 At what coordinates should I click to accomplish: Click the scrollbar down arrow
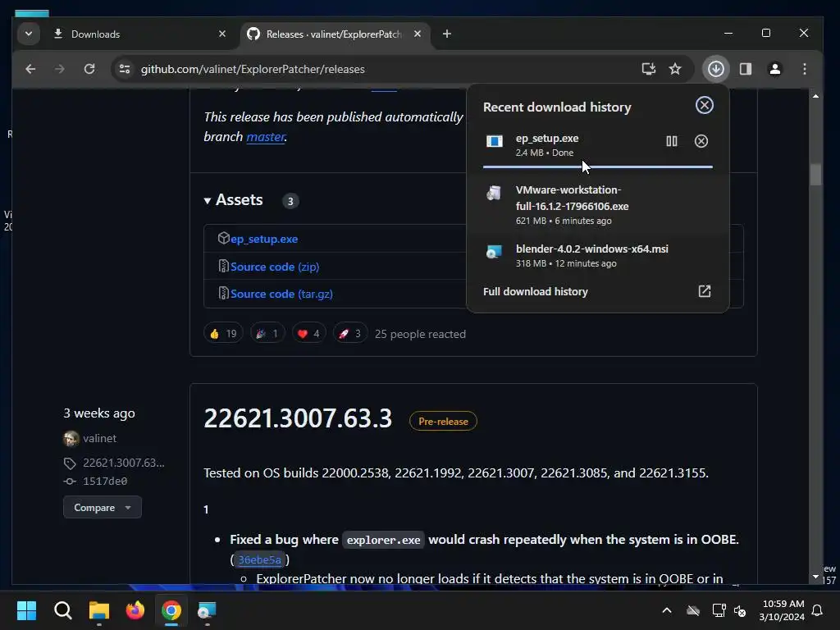click(815, 577)
